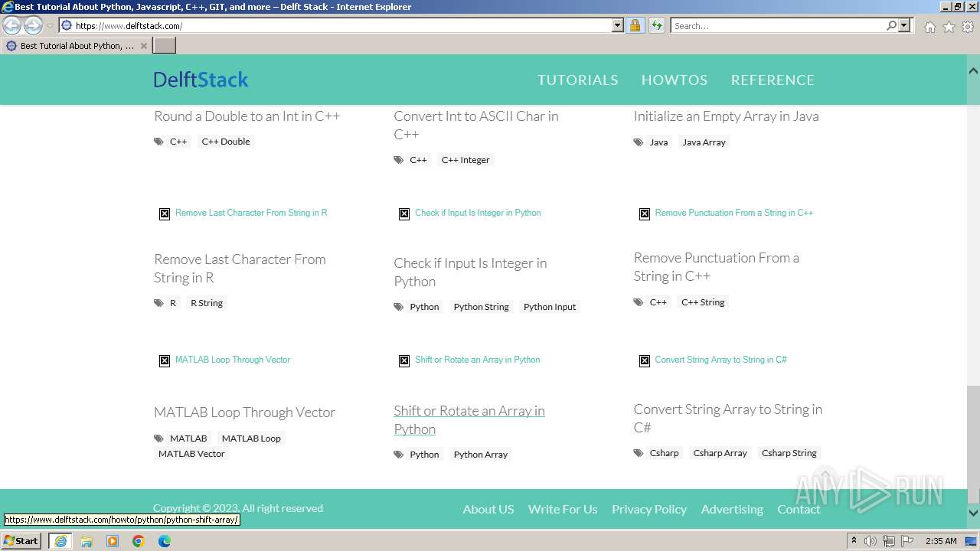Launch Microsoft Edge from the taskbar

[x=165, y=541]
